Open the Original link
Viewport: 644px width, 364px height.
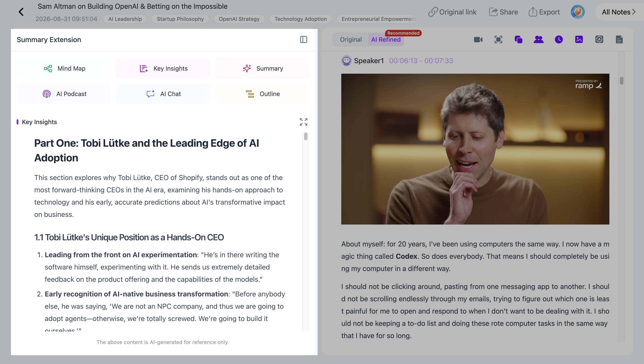(x=452, y=12)
